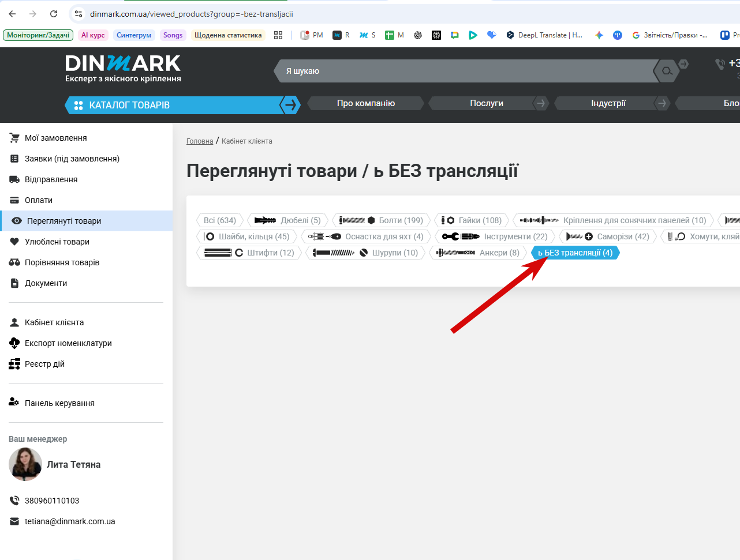Filter by Дюбелі (5)

pyautogui.click(x=287, y=220)
